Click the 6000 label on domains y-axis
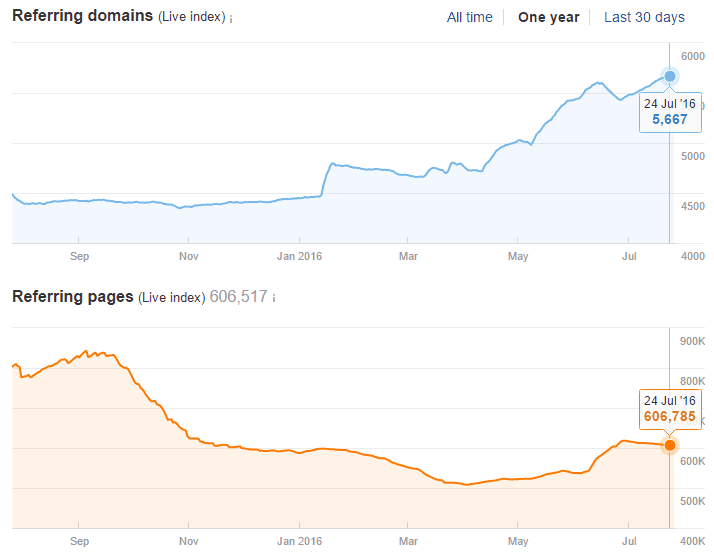 (x=693, y=56)
